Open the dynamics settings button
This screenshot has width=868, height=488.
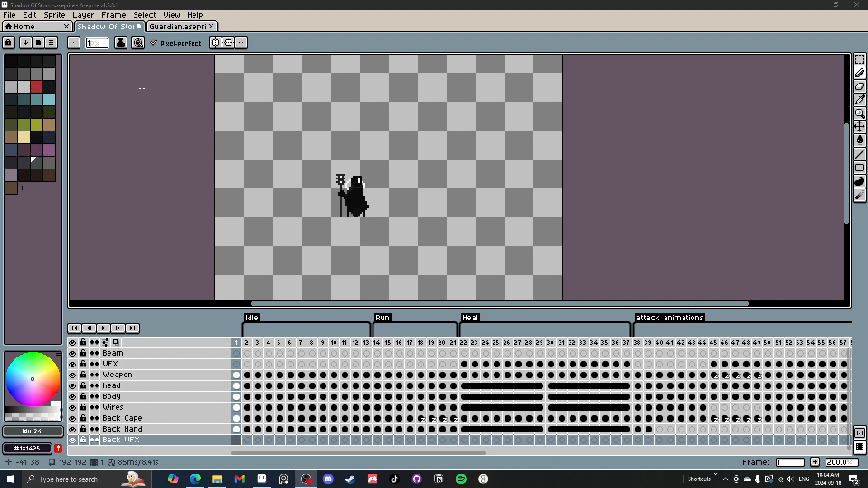(x=138, y=42)
